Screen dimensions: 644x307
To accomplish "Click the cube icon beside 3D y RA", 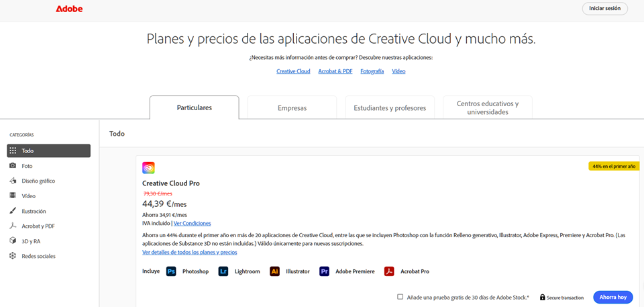I will 13,240.
